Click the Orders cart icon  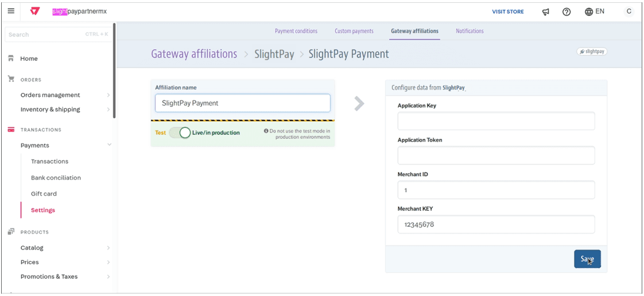(x=11, y=79)
